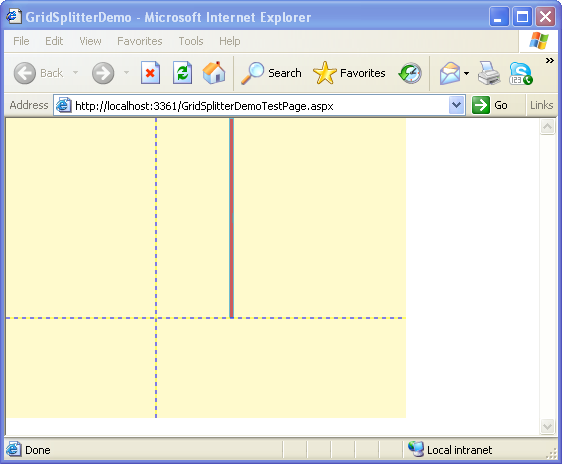Open the View menu
562x464 pixels.
tap(90, 41)
